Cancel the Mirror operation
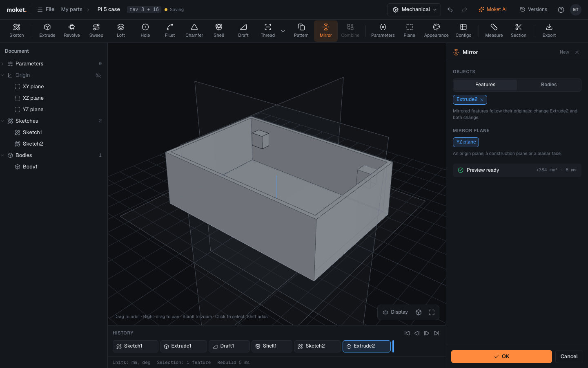Screen dimensions: 588x368 click(569, 357)
